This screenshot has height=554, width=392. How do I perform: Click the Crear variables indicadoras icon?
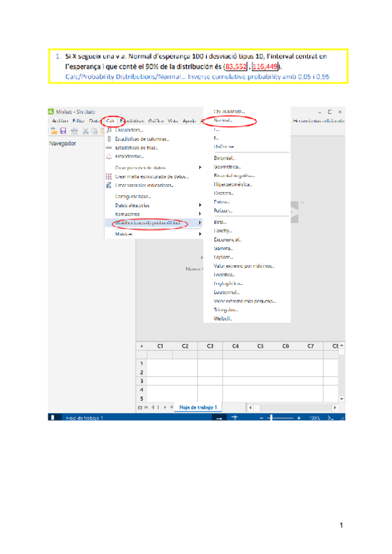(x=109, y=185)
